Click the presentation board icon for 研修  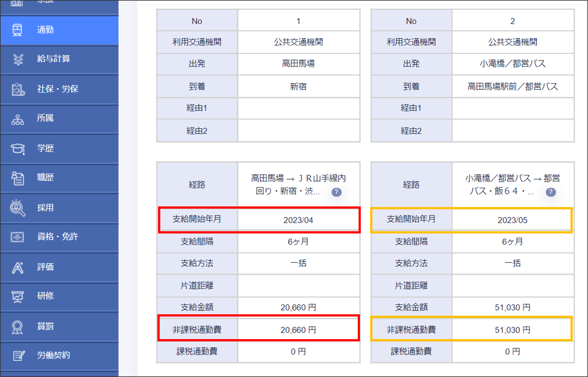(x=18, y=296)
